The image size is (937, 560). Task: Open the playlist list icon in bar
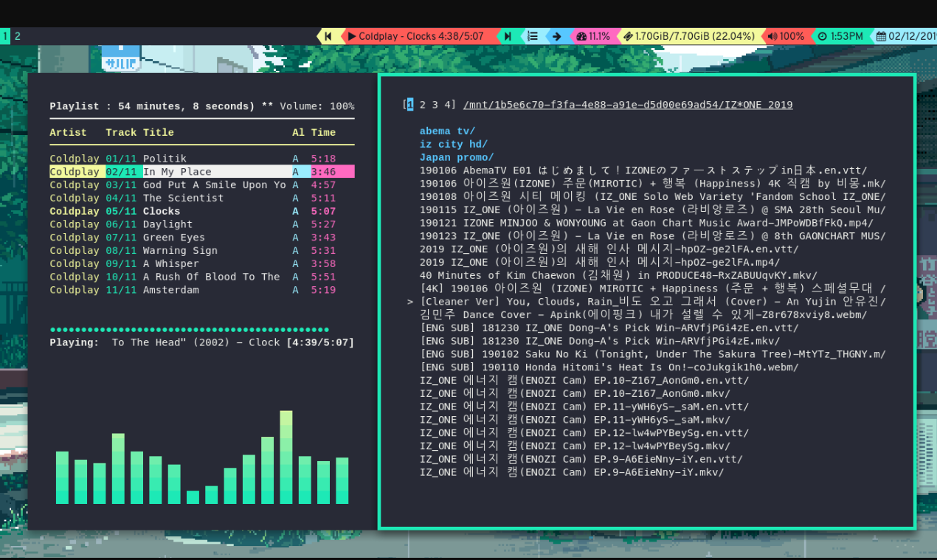coord(533,36)
